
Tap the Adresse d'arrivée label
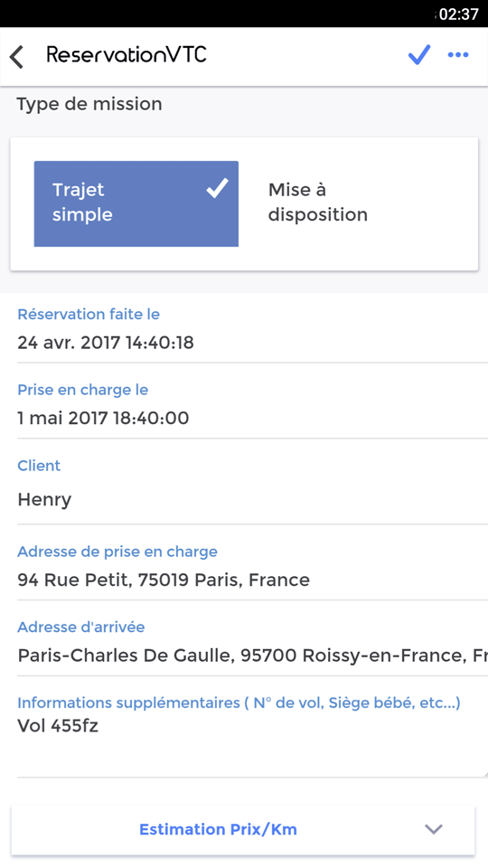pyautogui.click(x=81, y=627)
